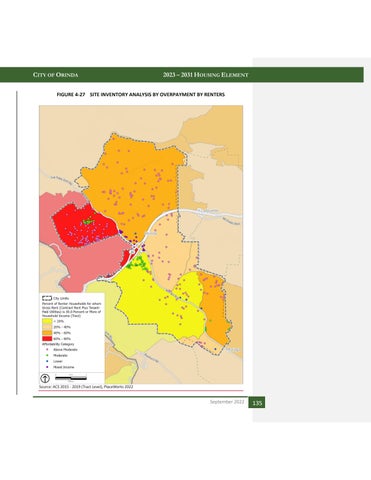Viewport: 371px width, 480px height.
Task: Select the orange 40%-60% legend swatch
Action: coord(47,333)
